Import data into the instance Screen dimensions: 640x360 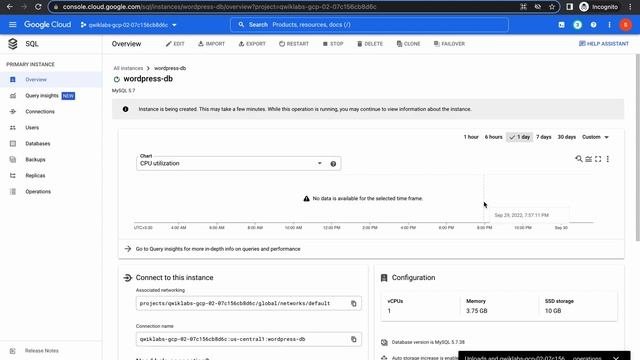tap(211, 44)
